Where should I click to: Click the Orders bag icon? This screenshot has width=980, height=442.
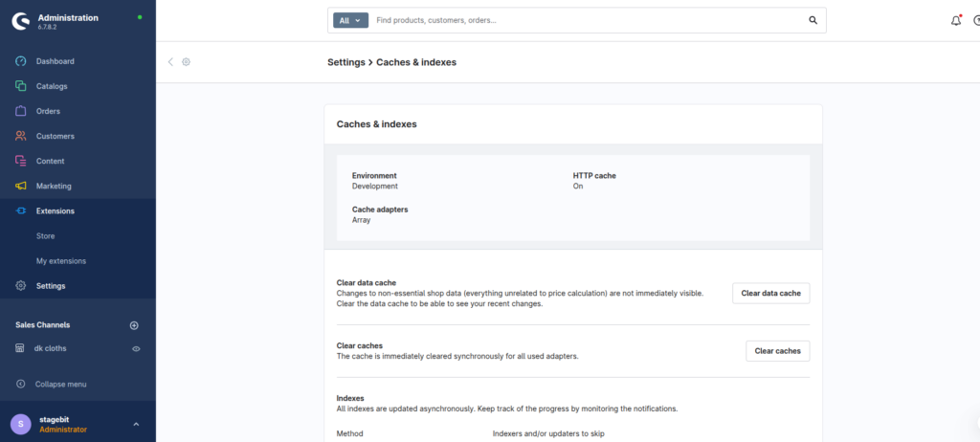click(x=21, y=111)
